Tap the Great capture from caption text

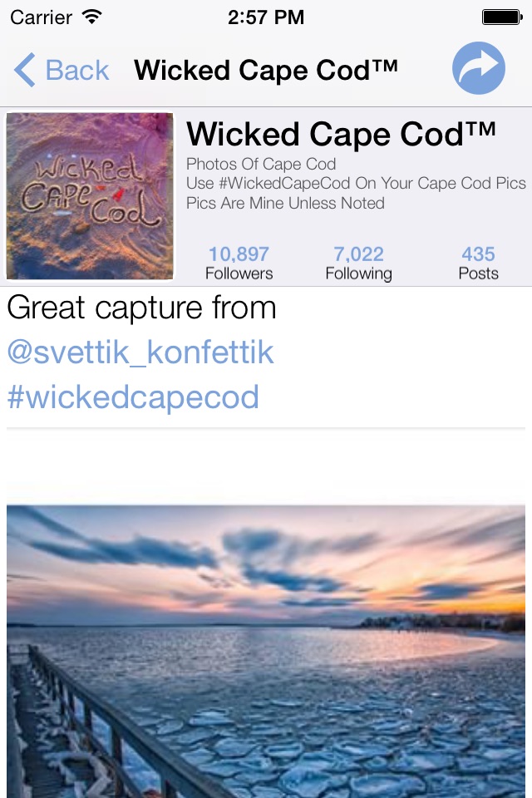pyautogui.click(x=141, y=308)
